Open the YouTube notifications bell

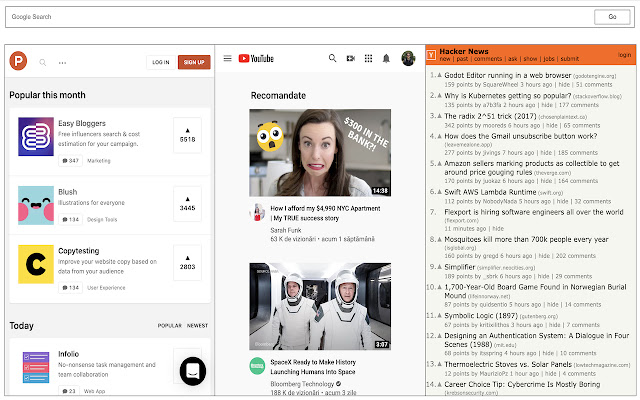pos(386,59)
